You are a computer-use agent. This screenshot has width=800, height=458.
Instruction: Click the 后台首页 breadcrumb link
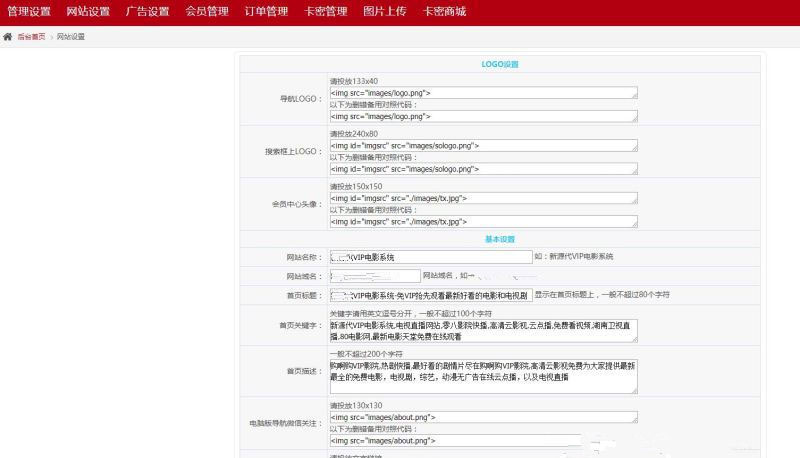tap(31, 36)
